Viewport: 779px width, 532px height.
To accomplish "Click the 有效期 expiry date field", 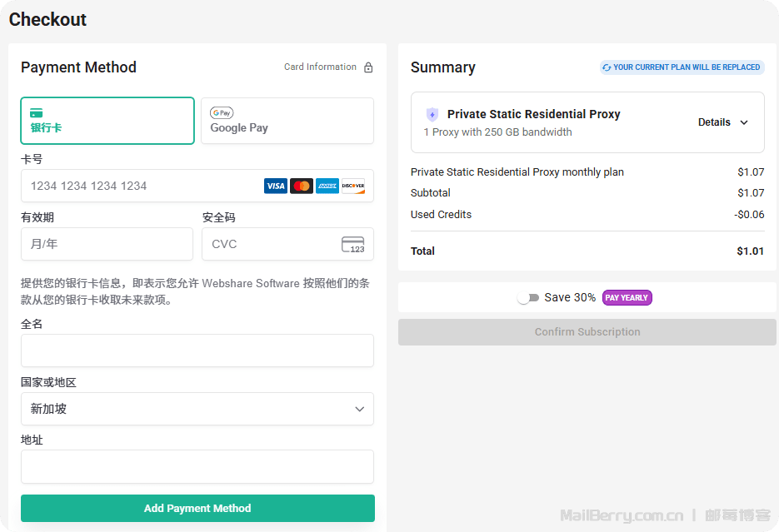I will point(107,244).
